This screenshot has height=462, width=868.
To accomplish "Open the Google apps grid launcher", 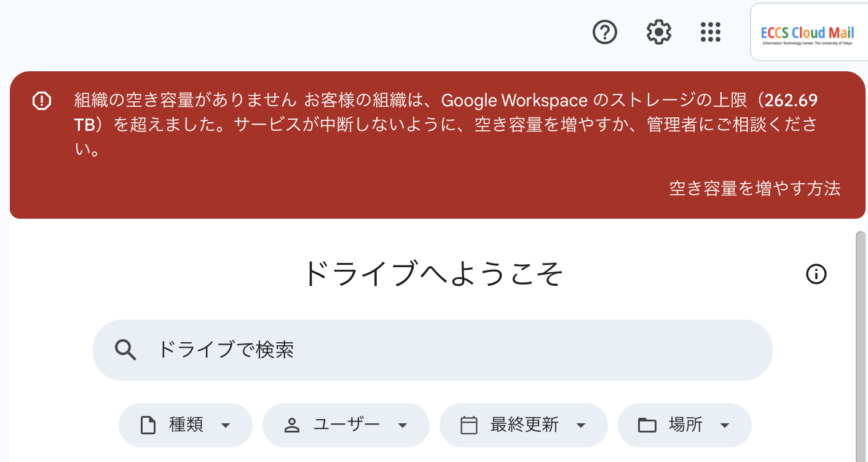I will coord(711,32).
